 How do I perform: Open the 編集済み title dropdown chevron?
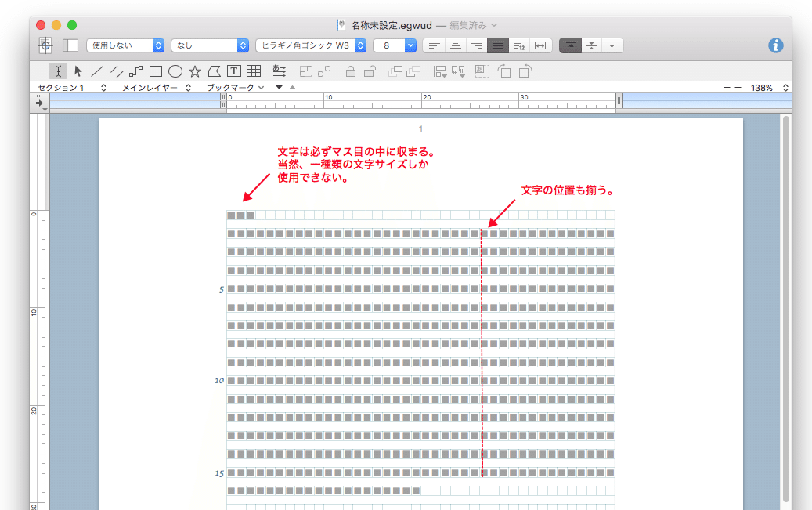(x=494, y=25)
